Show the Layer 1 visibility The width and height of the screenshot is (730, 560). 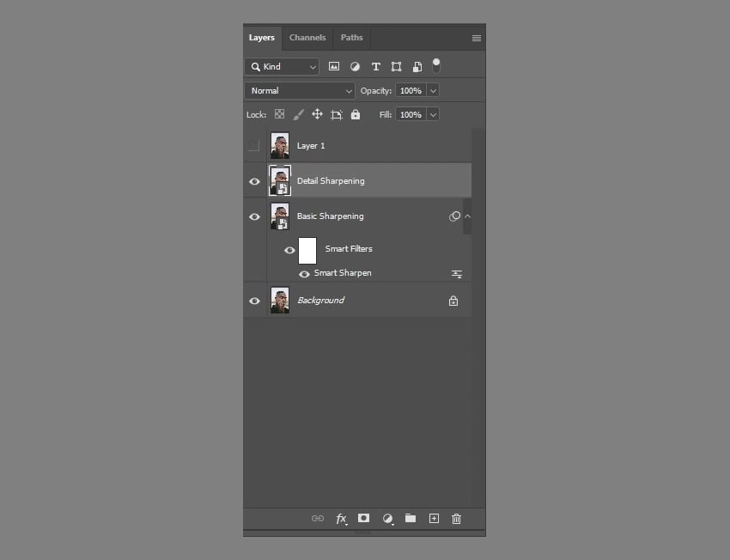[x=254, y=145]
